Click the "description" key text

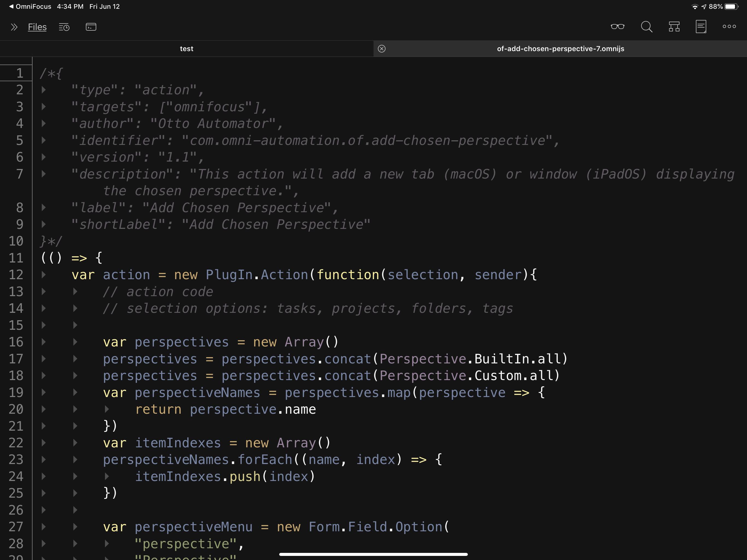(122, 174)
